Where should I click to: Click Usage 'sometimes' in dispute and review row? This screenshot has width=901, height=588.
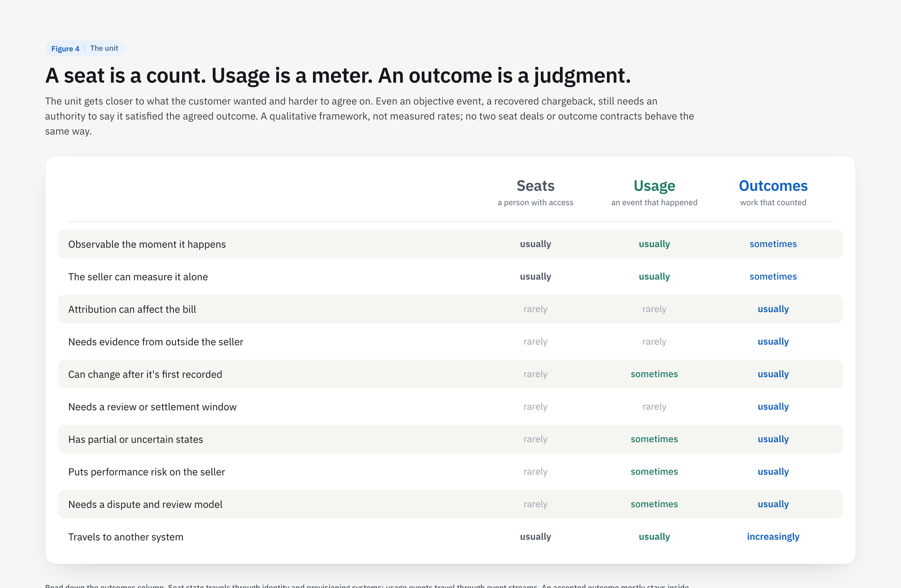654,504
